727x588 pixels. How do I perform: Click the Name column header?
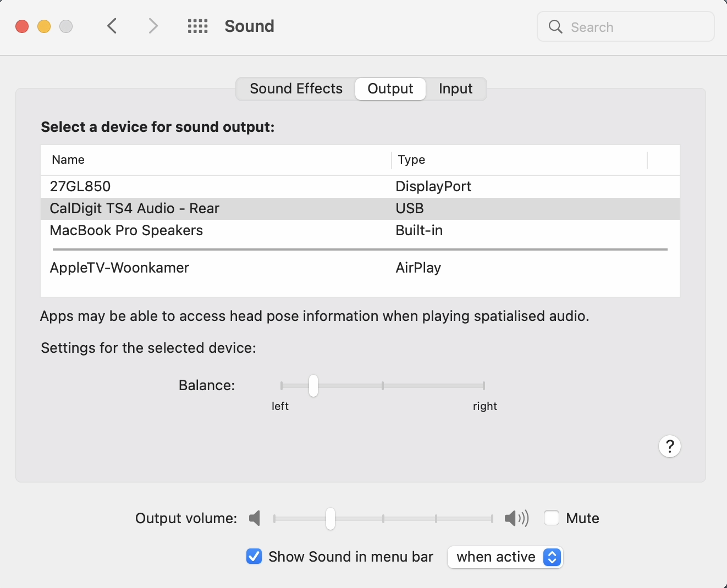tap(216, 160)
